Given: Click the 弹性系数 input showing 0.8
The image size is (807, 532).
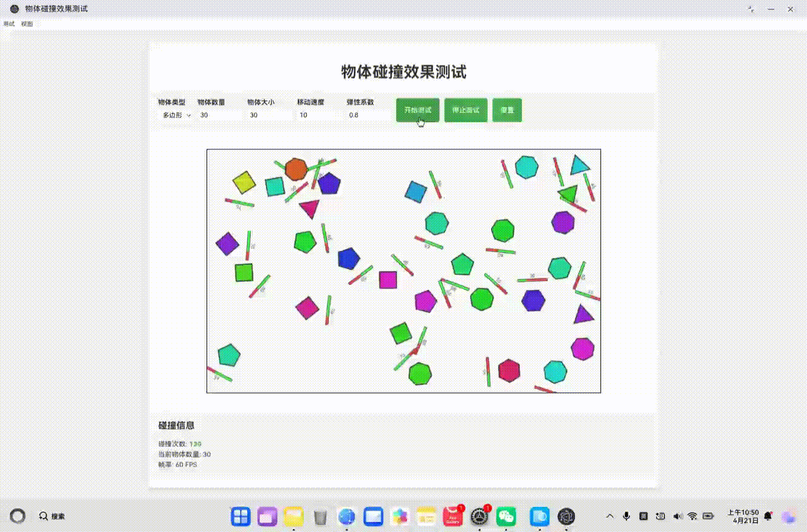Looking at the screenshot, I should (x=366, y=115).
